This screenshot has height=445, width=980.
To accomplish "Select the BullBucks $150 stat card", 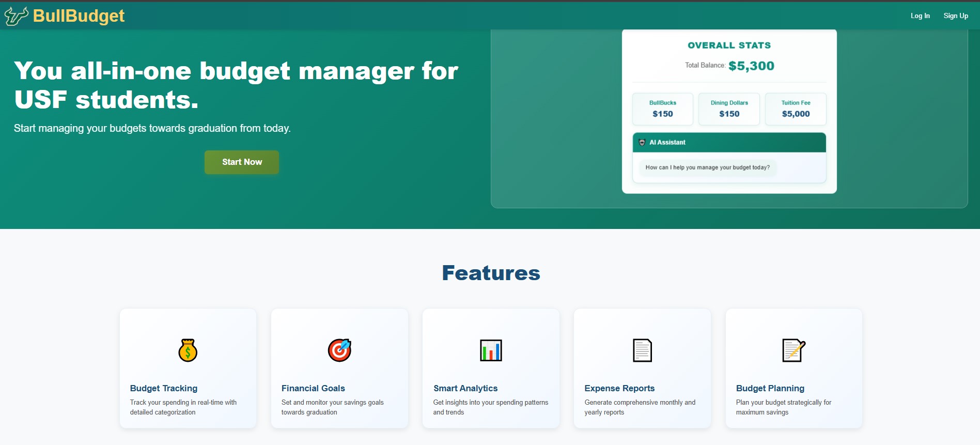I will 663,109.
